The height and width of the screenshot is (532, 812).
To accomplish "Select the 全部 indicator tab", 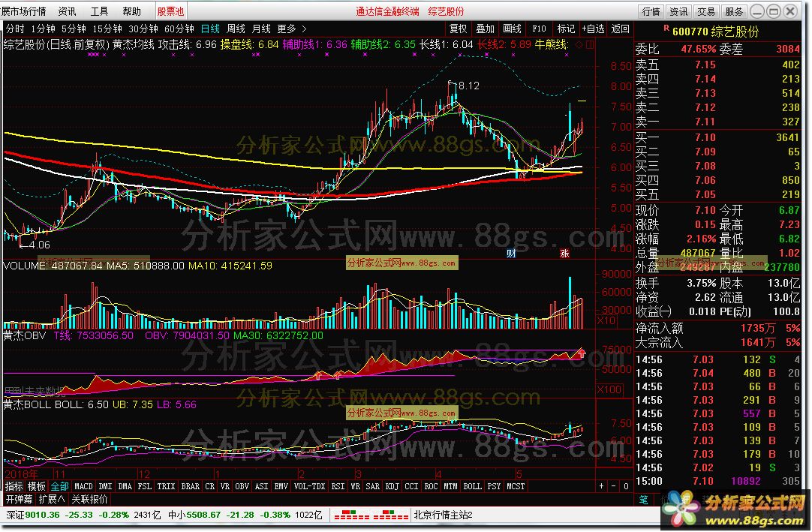I will pyautogui.click(x=59, y=486).
